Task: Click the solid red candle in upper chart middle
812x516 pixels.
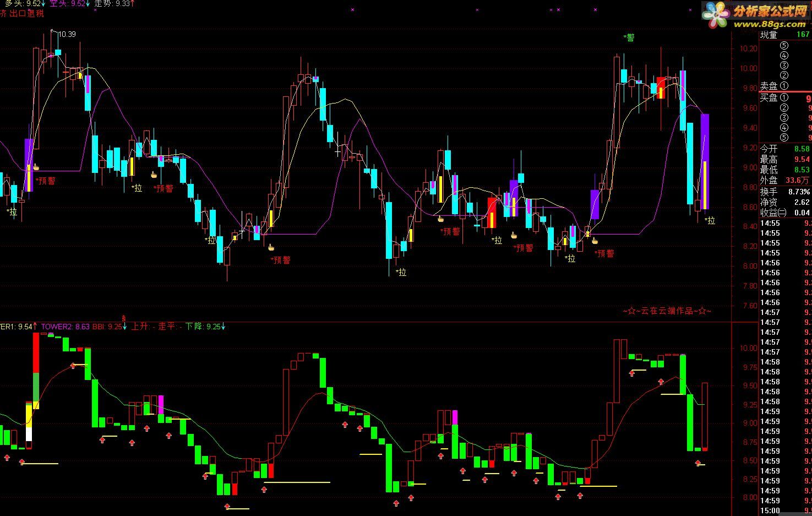Action: [x=492, y=213]
